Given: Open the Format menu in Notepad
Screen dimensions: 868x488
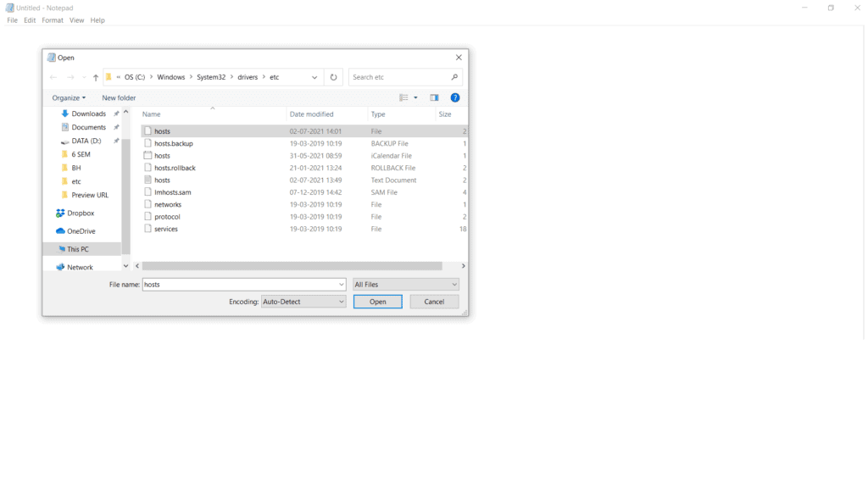Looking at the screenshot, I should (53, 19).
